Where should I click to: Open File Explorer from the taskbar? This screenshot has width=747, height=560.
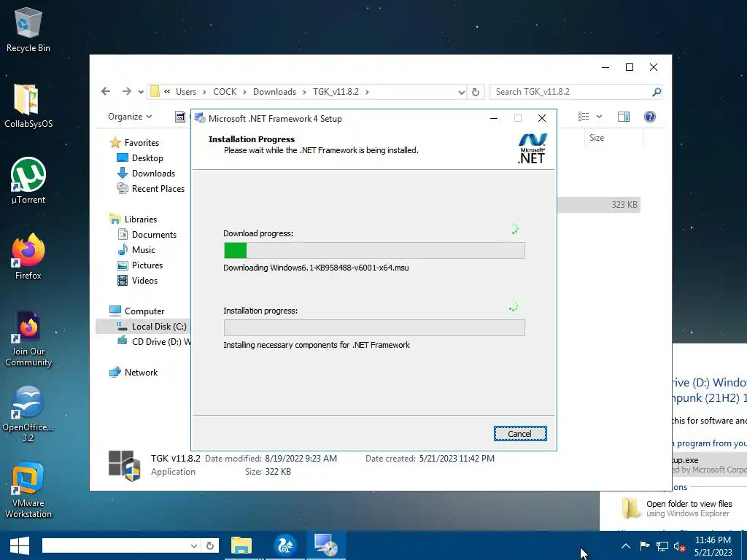click(x=241, y=545)
